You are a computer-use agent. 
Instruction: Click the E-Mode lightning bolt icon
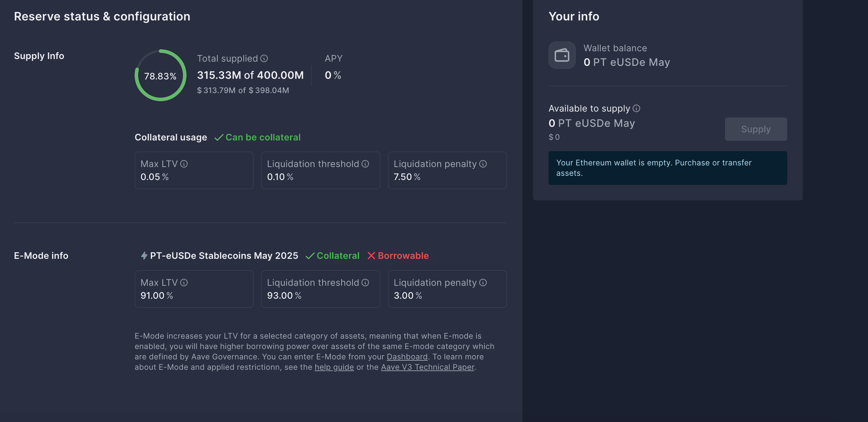point(144,256)
